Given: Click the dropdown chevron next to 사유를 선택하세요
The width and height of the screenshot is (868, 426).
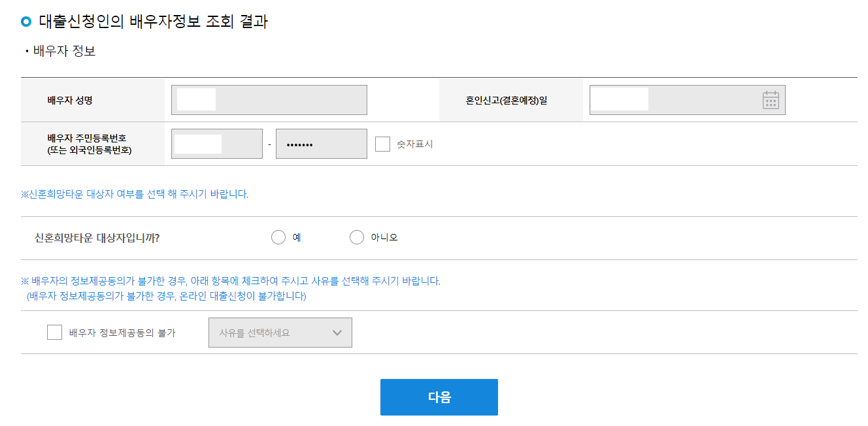Looking at the screenshot, I should [x=337, y=332].
